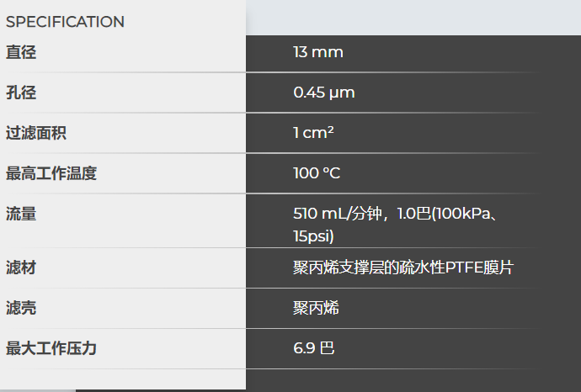Select the 滤材 label
This screenshot has width=581, height=392.
[x=21, y=268]
